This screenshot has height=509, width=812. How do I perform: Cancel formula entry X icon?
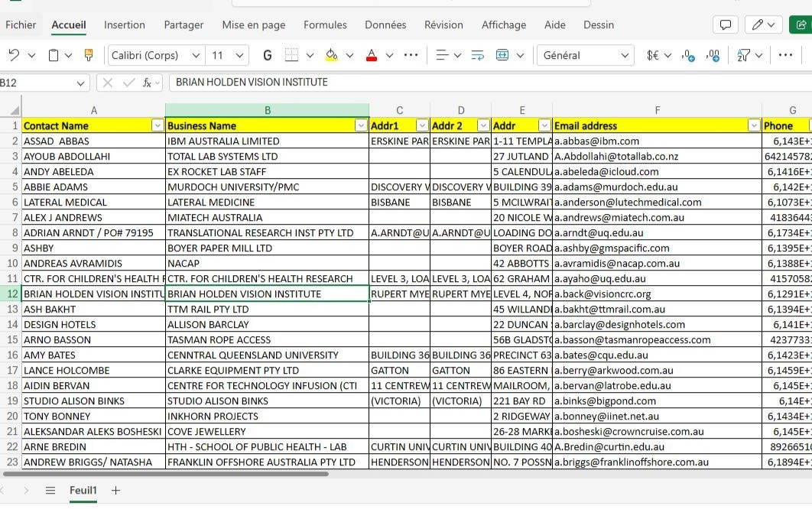107,83
